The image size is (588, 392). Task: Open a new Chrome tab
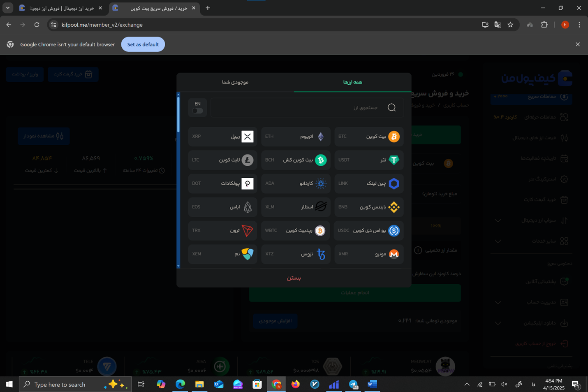coord(208,8)
